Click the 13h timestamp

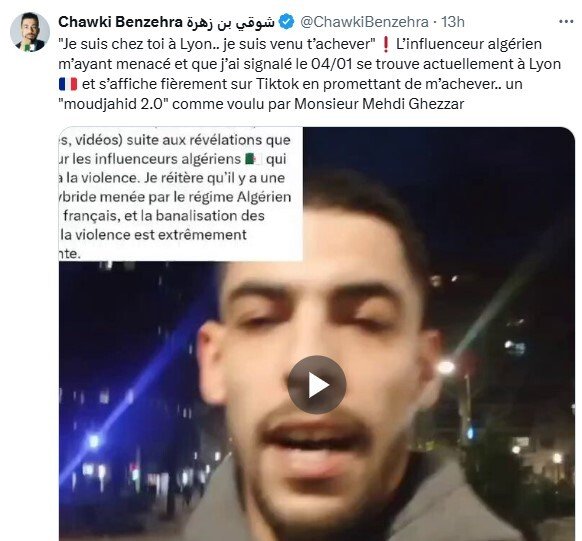point(452,22)
